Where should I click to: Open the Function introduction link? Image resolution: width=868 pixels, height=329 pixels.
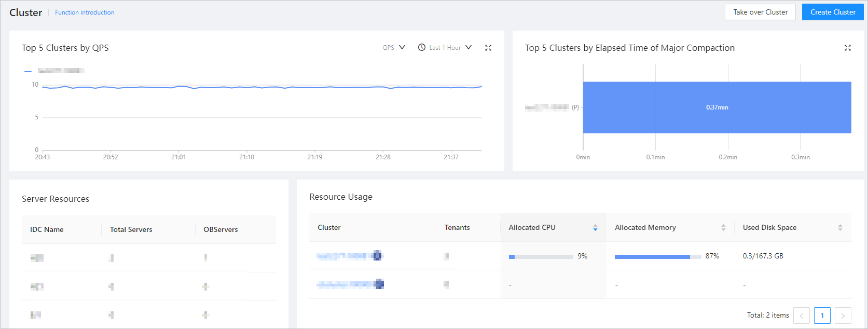85,12
